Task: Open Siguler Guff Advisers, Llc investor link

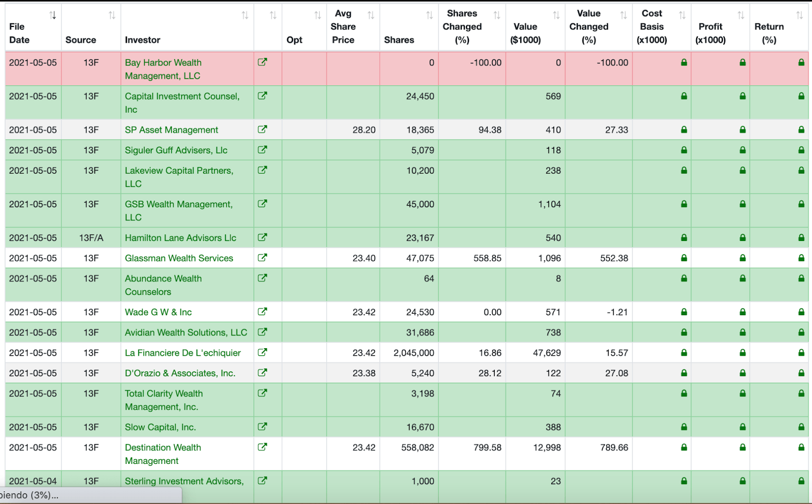Action: coord(176,150)
